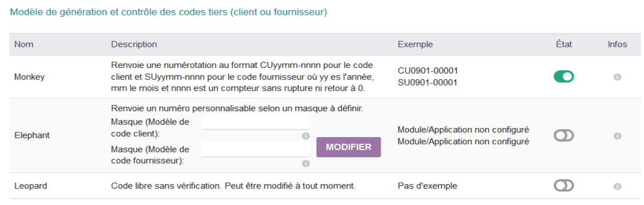Click the Modèle de génération section title

[x=169, y=12]
